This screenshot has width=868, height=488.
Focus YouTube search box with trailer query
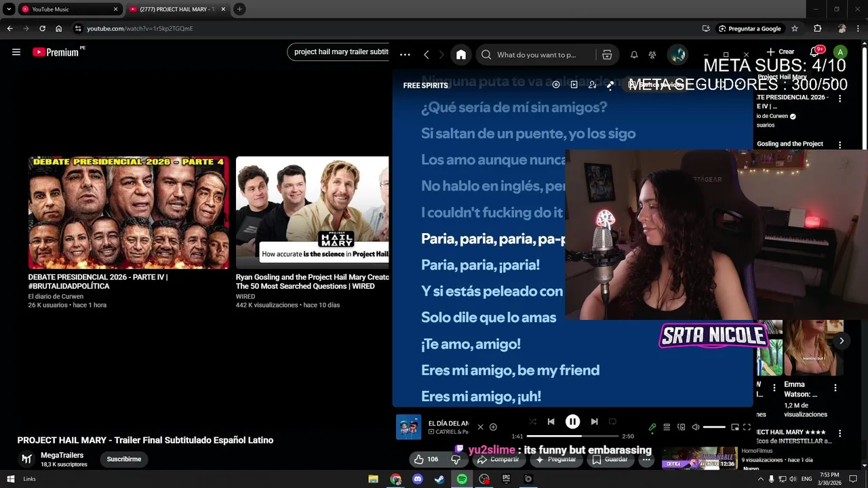click(x=339, y=52)
